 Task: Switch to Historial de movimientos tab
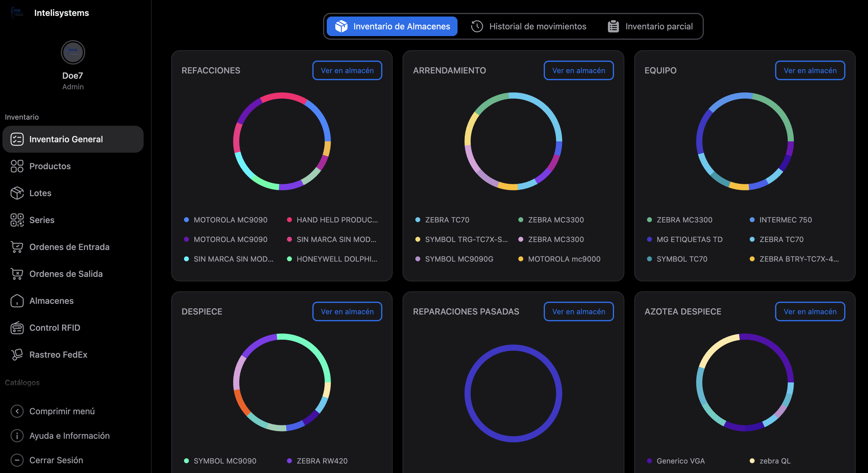(528, 26)
